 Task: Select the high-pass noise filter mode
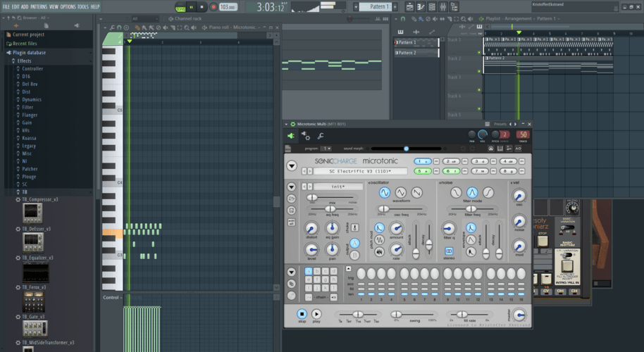coord(488,192)
